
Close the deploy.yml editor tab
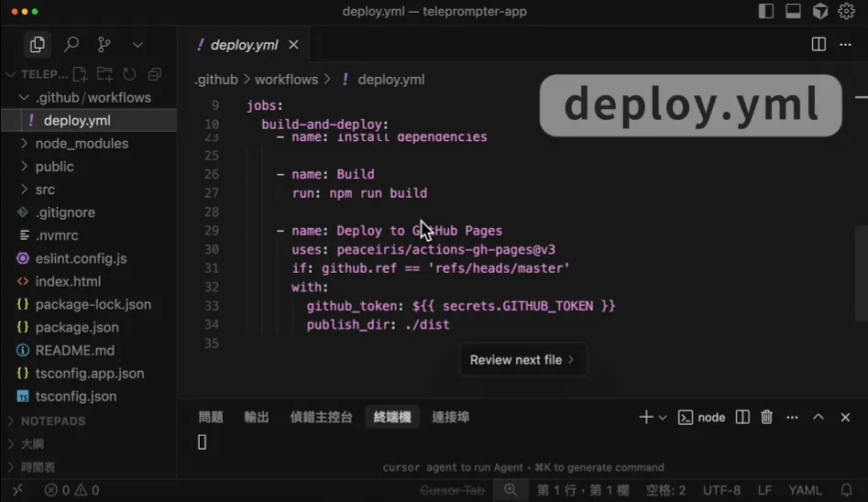click(293, 45)
